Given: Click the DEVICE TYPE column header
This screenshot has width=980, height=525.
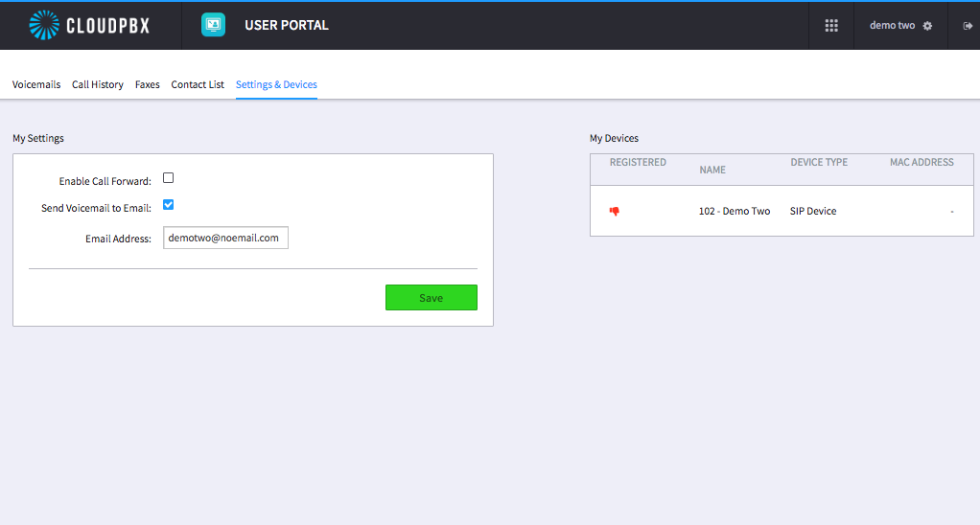Looking at the screenshot, I should coord(819,162).
